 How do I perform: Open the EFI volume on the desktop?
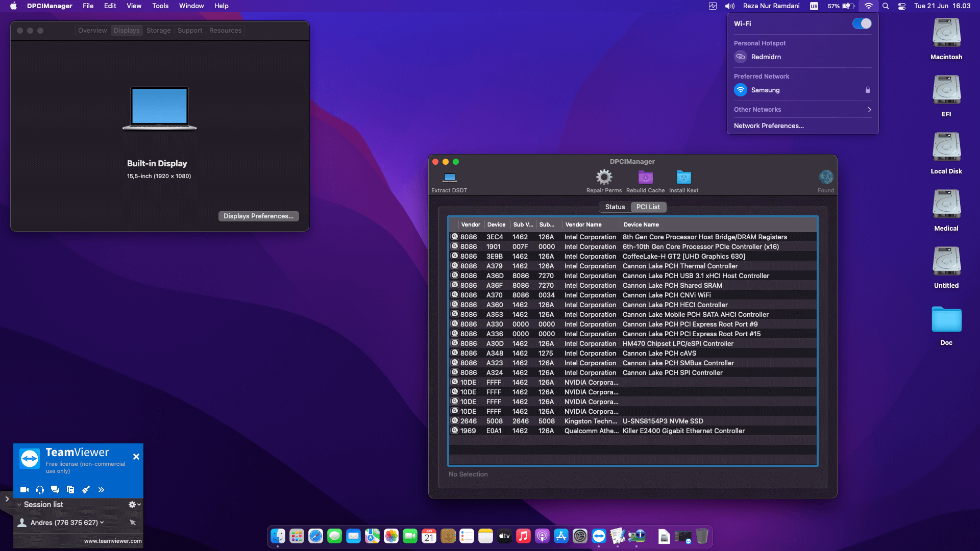click(x=946, y=90)
